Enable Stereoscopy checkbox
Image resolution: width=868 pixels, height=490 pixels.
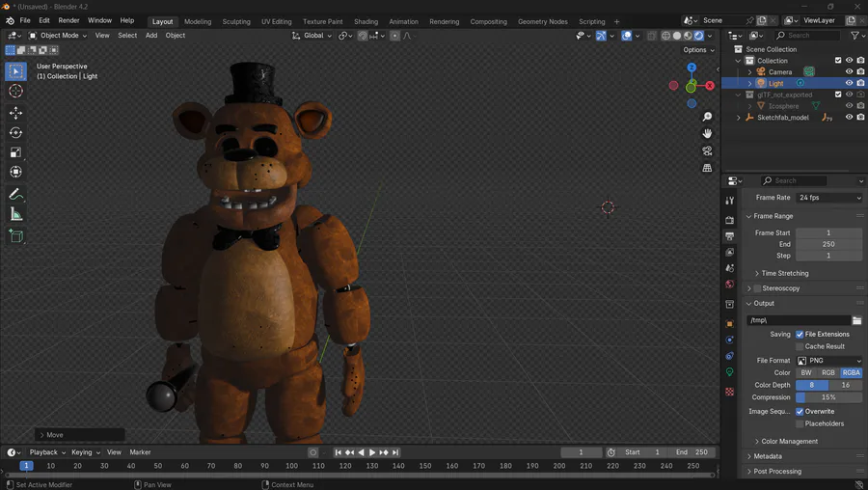point(757,288)
